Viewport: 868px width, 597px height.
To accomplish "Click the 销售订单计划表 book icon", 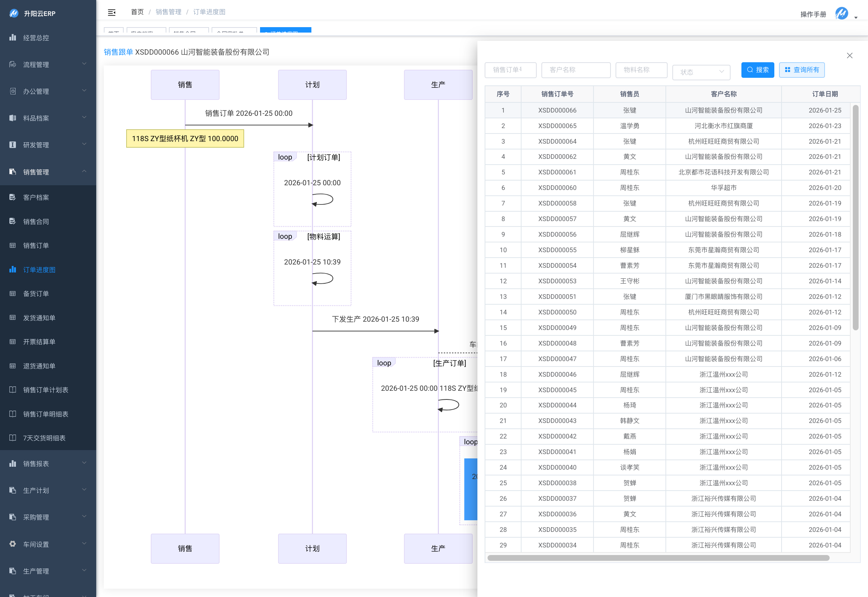I will click(x=13, y=390).
